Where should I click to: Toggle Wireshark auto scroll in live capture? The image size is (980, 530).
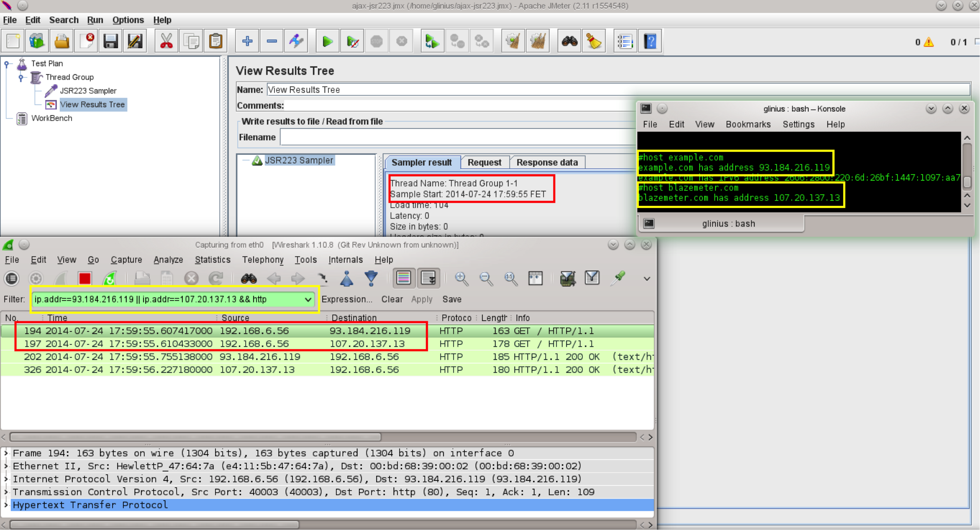pos(428,278)
